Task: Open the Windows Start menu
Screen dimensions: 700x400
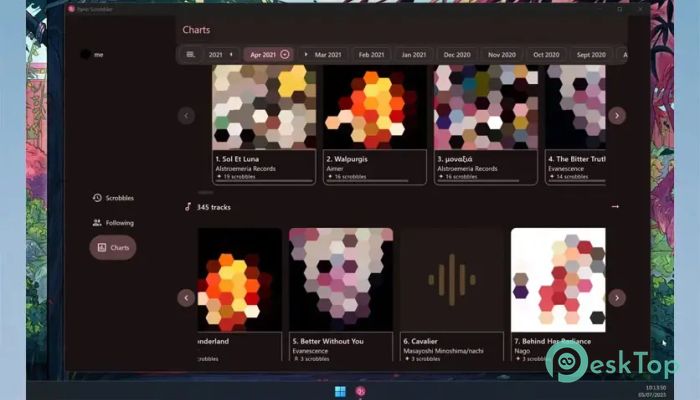Action: tap(340, 392)
